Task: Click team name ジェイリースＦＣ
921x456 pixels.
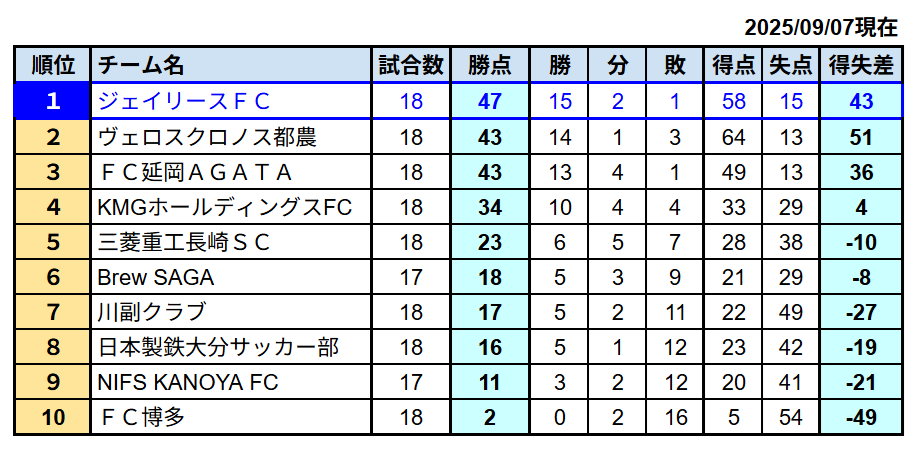Action: click(x=183, y=102)
